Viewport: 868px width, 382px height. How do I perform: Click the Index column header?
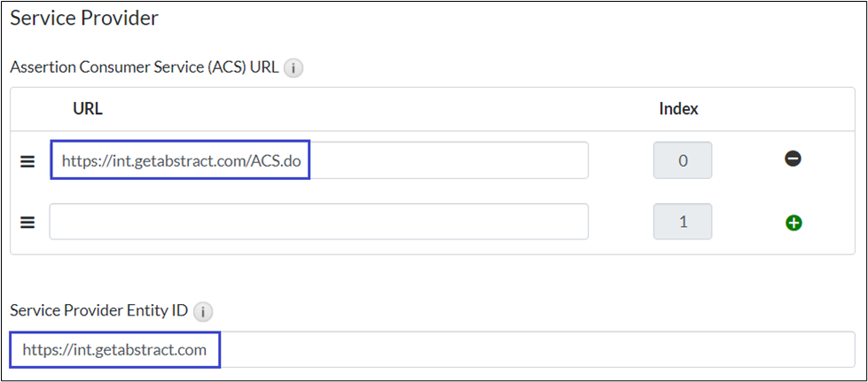pos(678,109)
